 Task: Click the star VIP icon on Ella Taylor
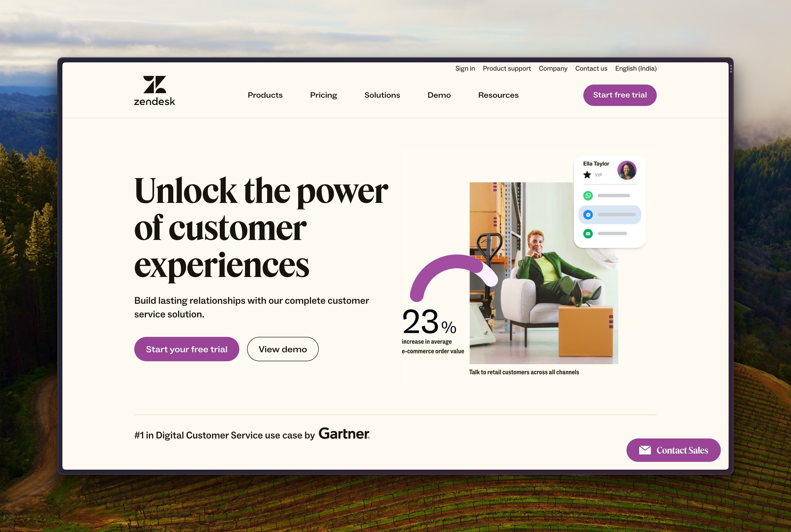[587, 175]
